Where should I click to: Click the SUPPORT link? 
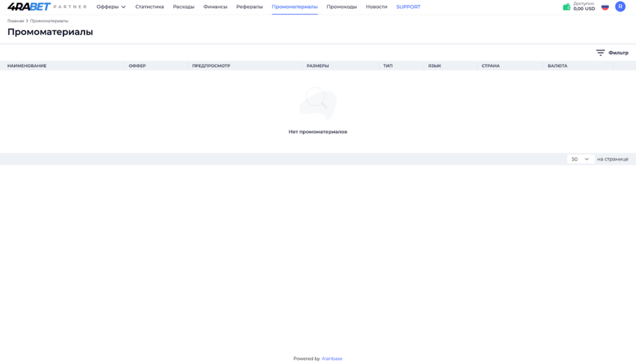tap(409, 7)
